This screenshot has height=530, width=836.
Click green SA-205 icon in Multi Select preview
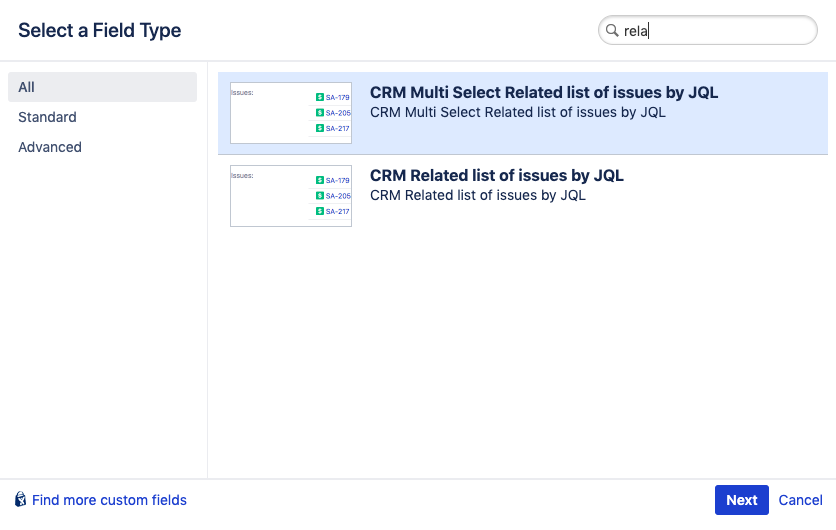[320, 113]
